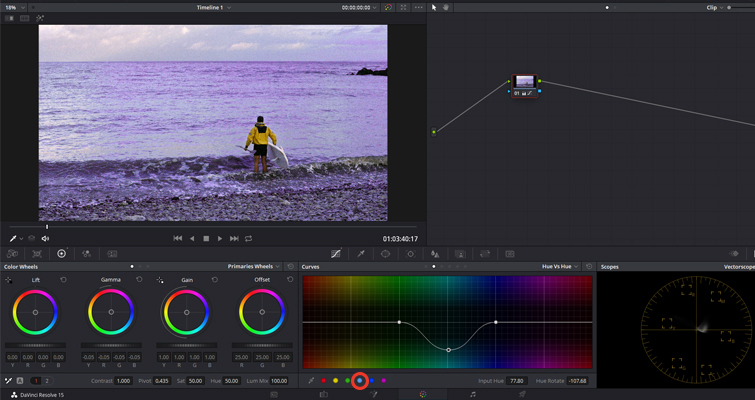The width and height of the screenshot is (755, 400).
Task: Switch to the Color page
Action: (423, 395)
